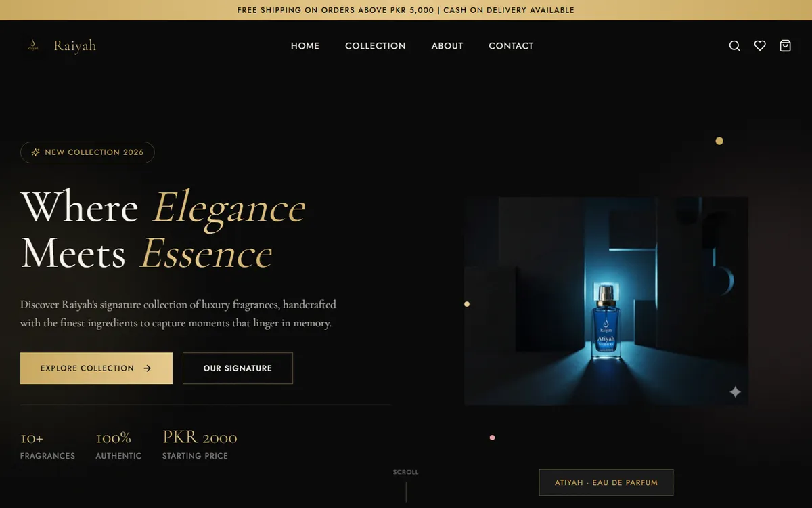Open the shopping cart icon

coord(785,46)
